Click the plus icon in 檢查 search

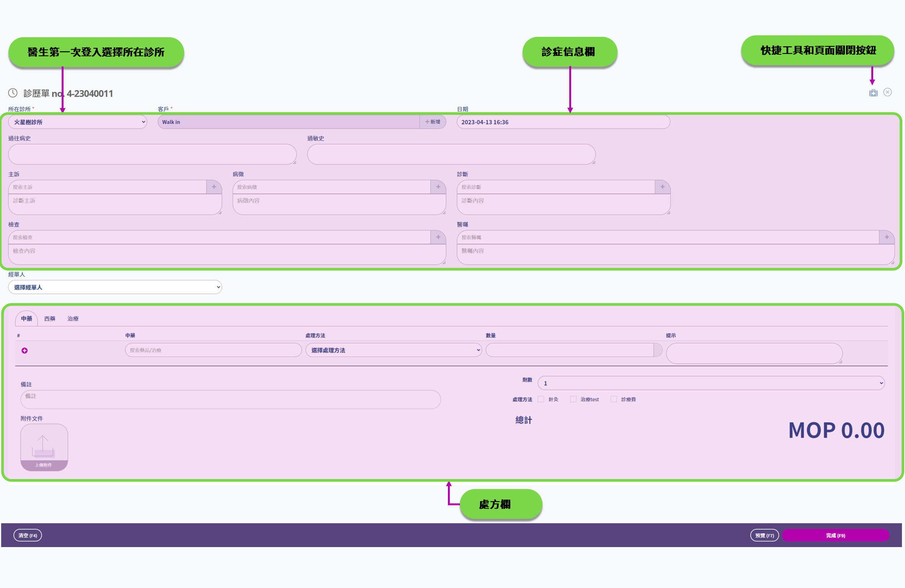438,237
